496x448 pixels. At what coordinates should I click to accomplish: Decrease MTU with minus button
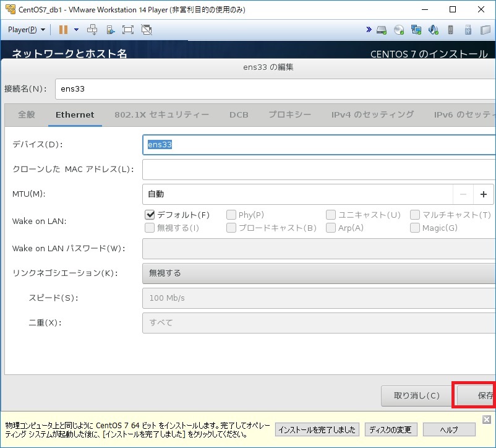pyautogui.click(x=463, y=194)
